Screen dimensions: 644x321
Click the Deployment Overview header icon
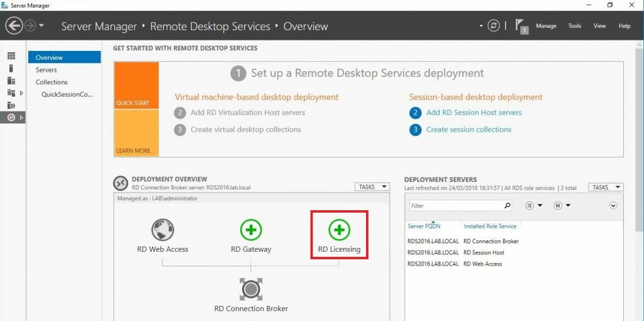(x=121, y=183)
